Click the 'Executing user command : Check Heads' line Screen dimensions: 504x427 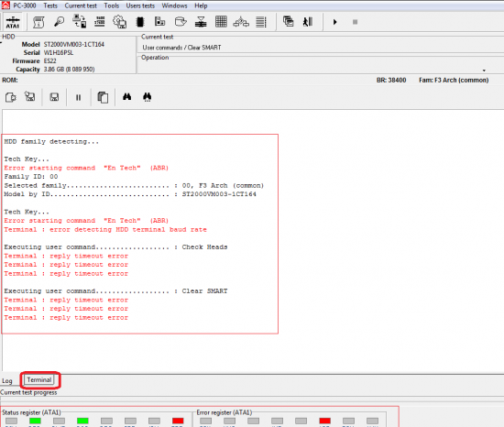115,247
